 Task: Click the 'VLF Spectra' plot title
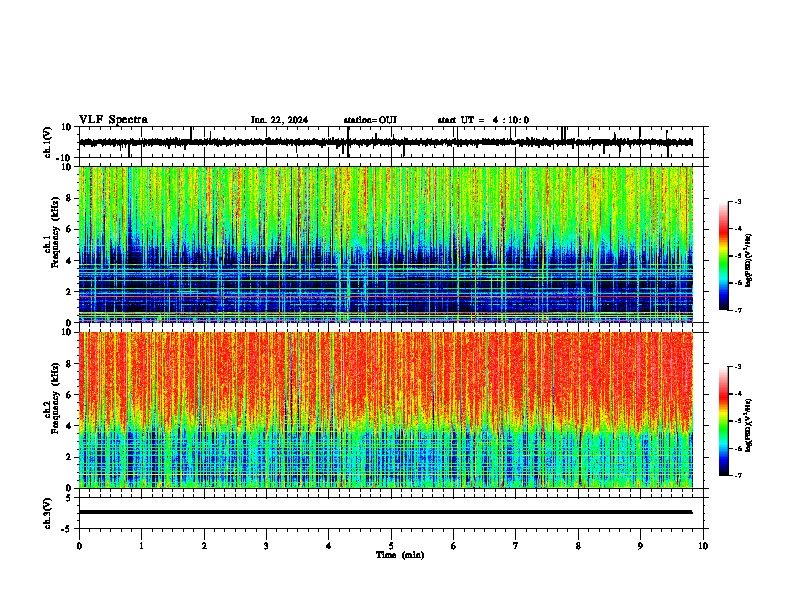point(113,120)
